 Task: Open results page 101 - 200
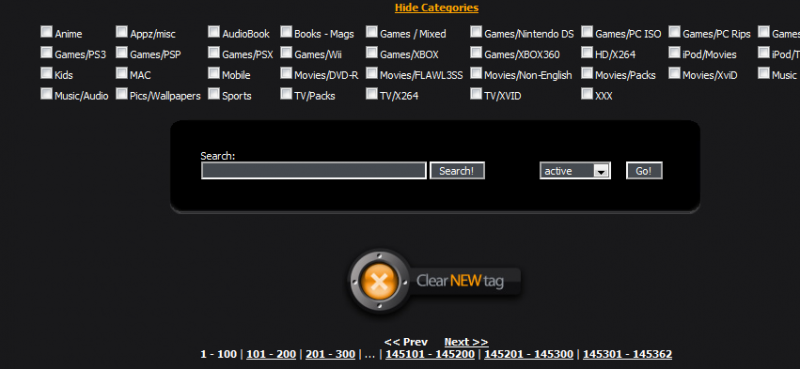click(x=271, y=354)
